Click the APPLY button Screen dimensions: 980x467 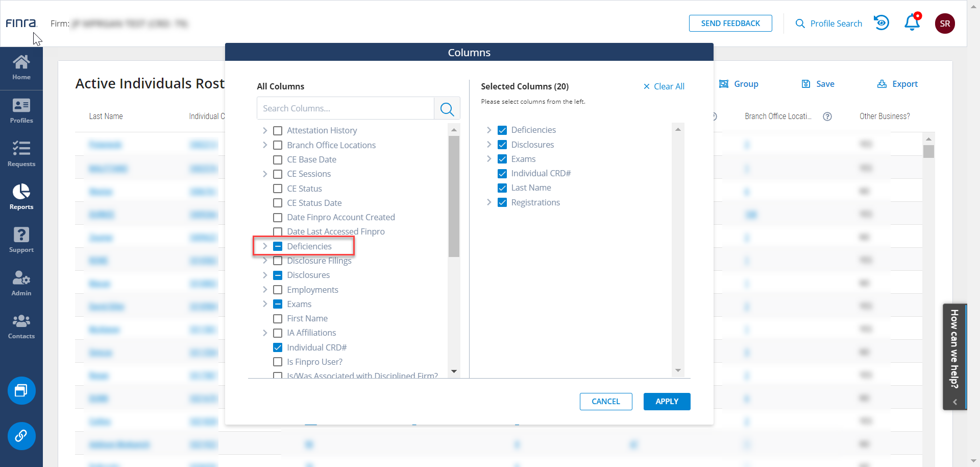(667, 402)
